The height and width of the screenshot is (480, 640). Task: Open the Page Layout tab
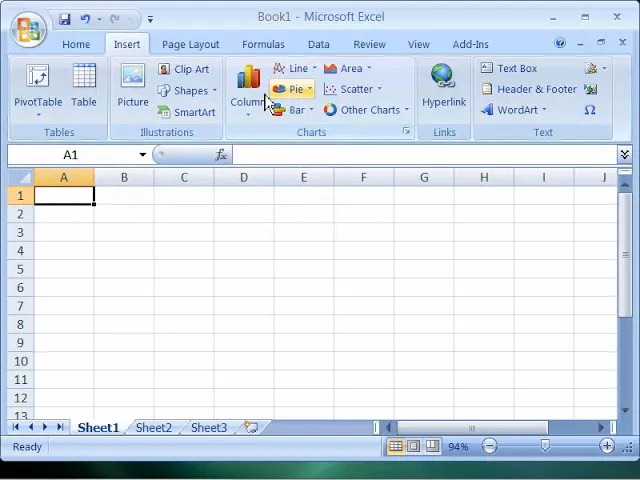[191, 44]
